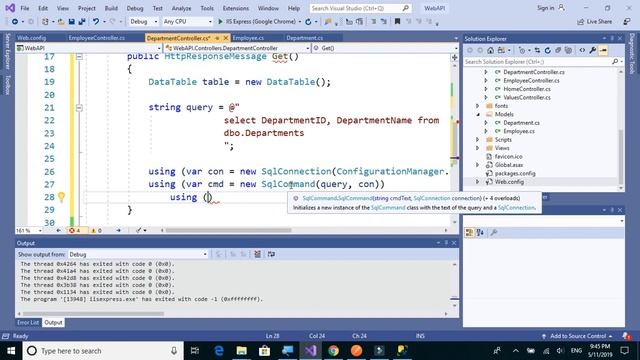
Task: Click the Search Visual Studio box
Action: point(360,8)
